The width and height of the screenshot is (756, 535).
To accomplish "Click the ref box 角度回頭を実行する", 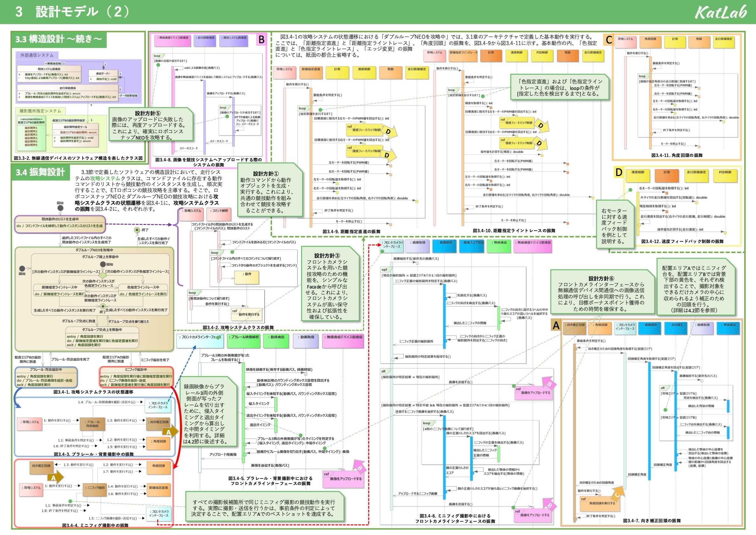I will (x=599, y=504).
